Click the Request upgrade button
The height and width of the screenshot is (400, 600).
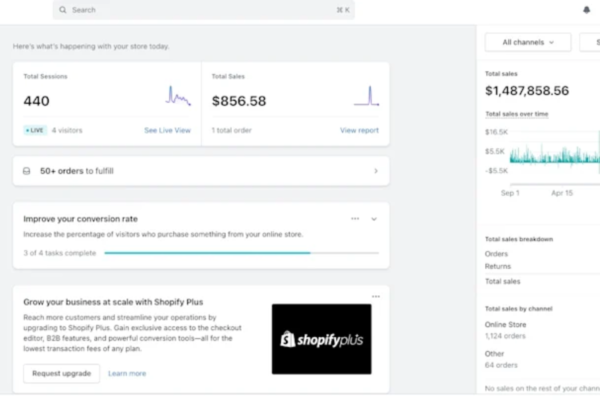coord(62,373)
